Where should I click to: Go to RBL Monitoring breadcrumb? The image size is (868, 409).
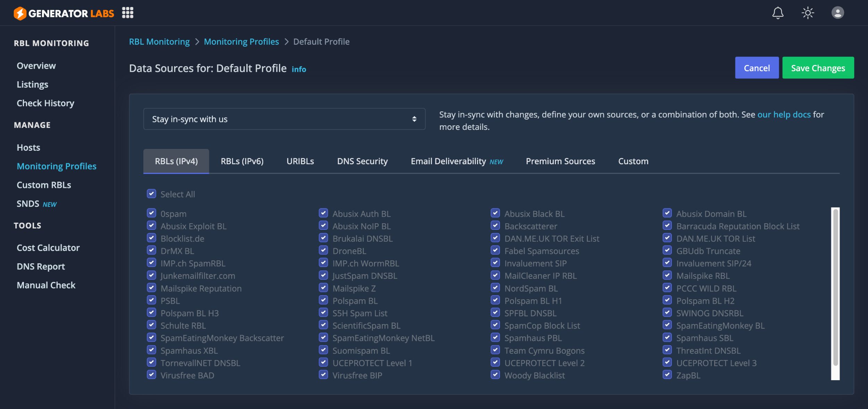point(159,42)
